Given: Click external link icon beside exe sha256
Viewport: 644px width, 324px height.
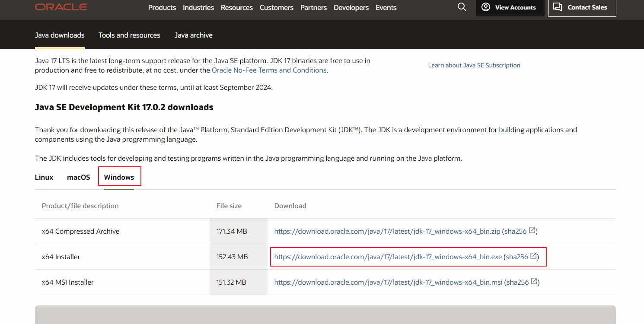Looking at the screenshot, I should tap(534, 256).
